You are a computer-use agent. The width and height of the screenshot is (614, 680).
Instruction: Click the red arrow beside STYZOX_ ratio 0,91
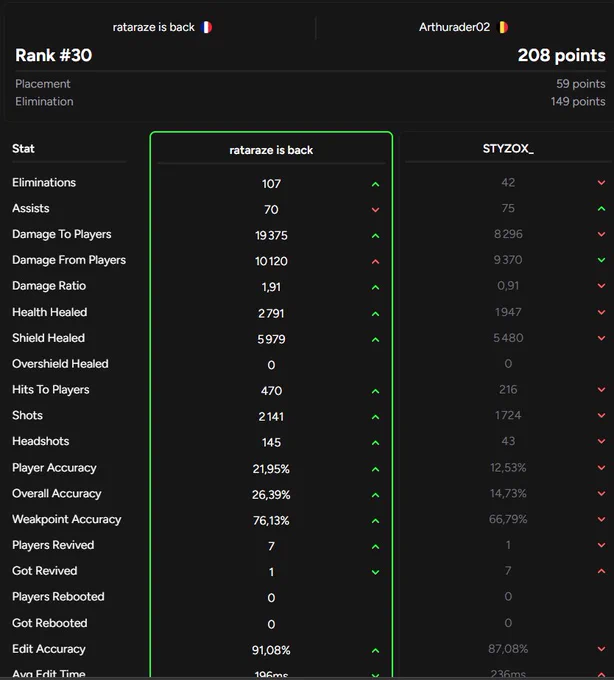click(x=601, y=286)
